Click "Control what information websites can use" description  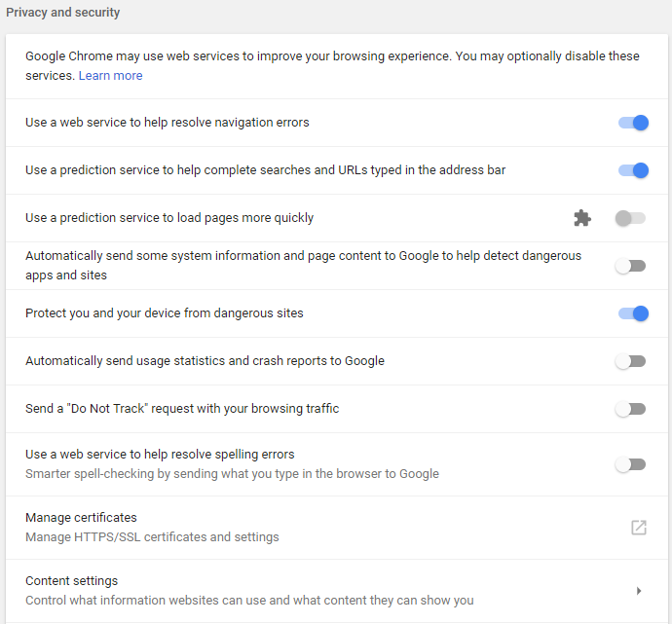point(249,601)
